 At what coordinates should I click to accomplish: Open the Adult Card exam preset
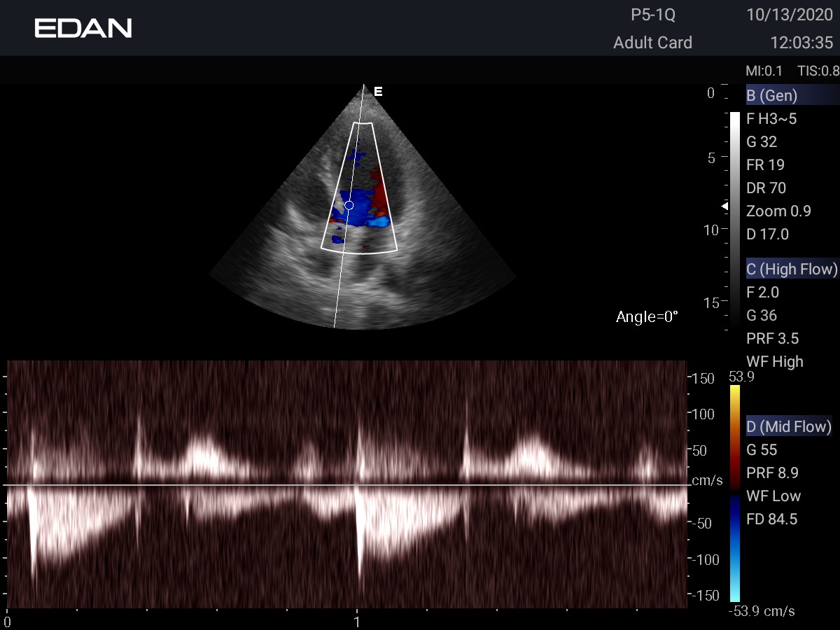pos(652,43)
